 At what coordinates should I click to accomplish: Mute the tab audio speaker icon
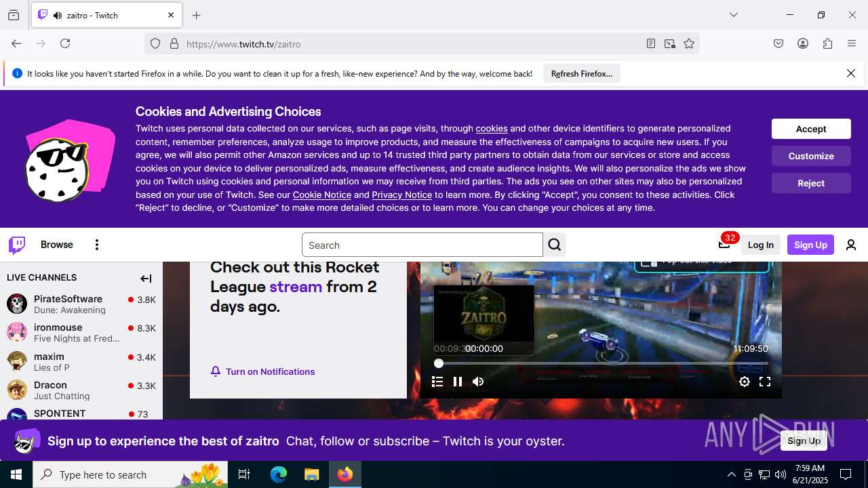coord(58,15)
